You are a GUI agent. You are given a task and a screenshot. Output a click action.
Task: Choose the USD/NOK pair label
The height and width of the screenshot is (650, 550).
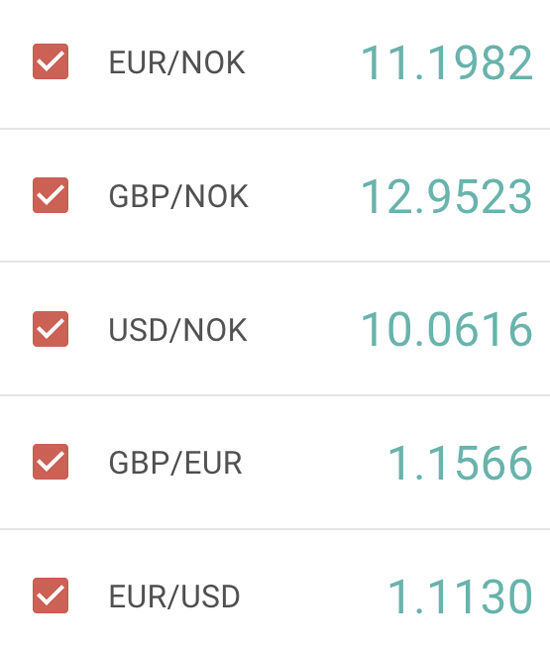178,330
